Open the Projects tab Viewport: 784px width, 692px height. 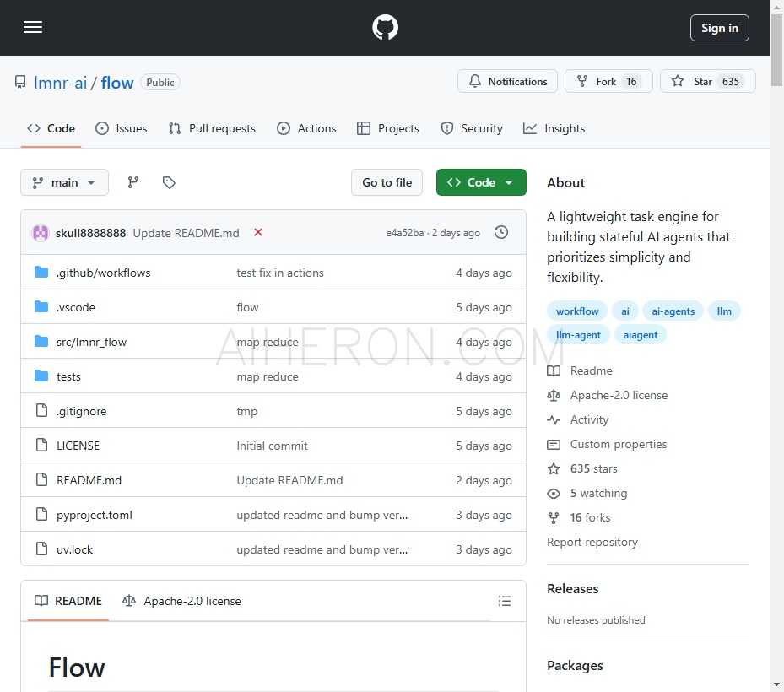[388, 128]
